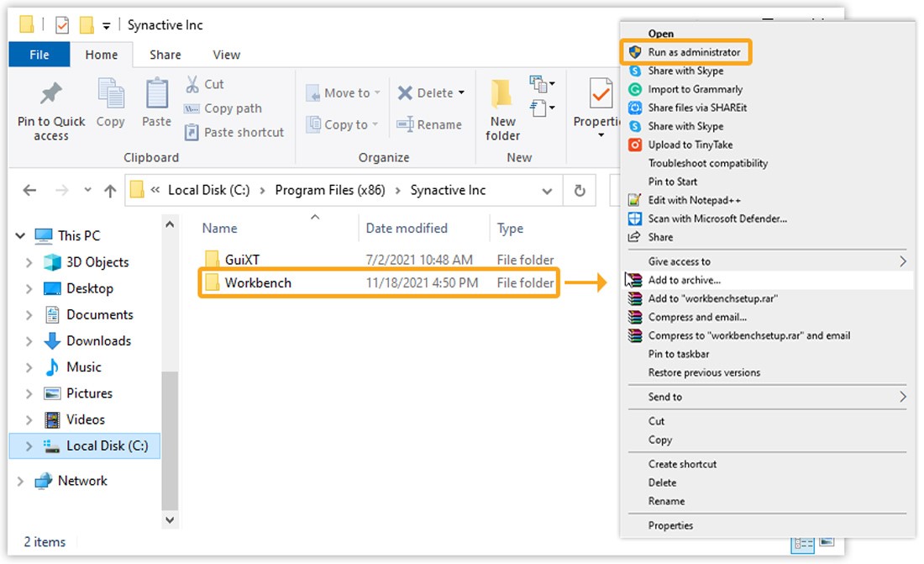Viewport: 924px width, 564px height.
Task: Switch to the Share ribbon tab
Action: pyautogui.click(x=165, y=55)
